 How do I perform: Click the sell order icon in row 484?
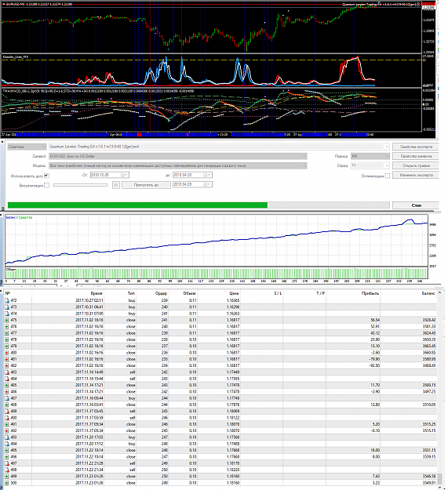pos(7,379)
